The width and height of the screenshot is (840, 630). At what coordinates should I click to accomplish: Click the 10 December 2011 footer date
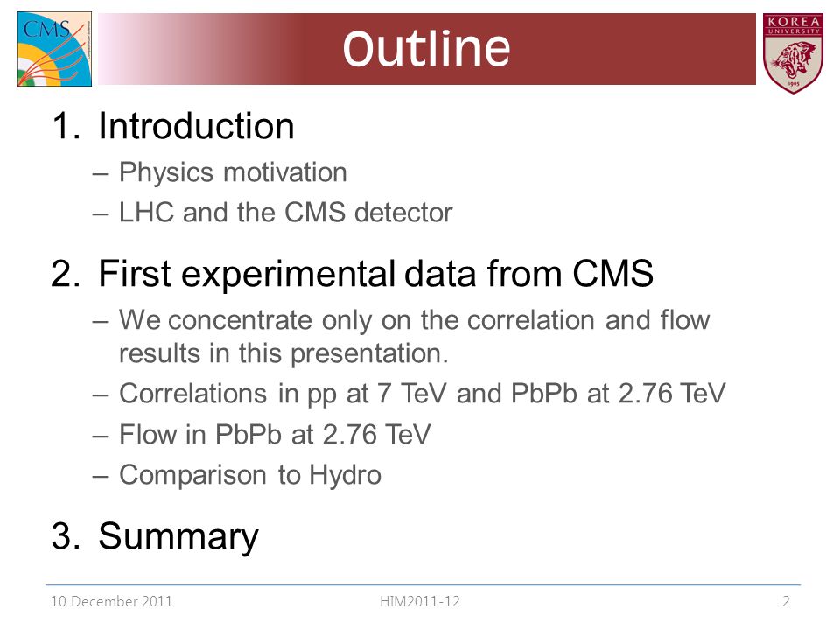[x=112, y=602]
